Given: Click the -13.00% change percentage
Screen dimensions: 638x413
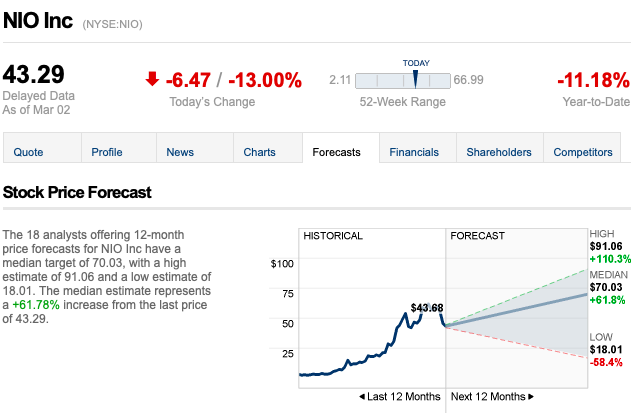Looking at the screenshot, I should point(265,80).
